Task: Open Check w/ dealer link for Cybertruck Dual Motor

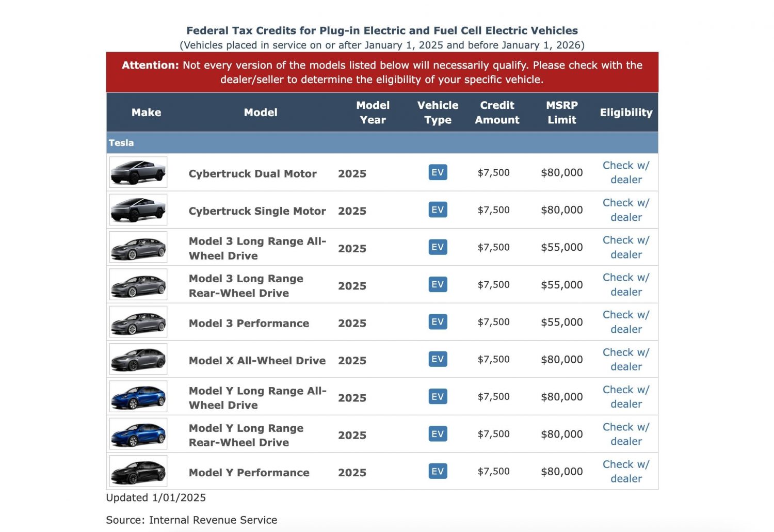Action: pyautogui.click(x=626, y=172)
